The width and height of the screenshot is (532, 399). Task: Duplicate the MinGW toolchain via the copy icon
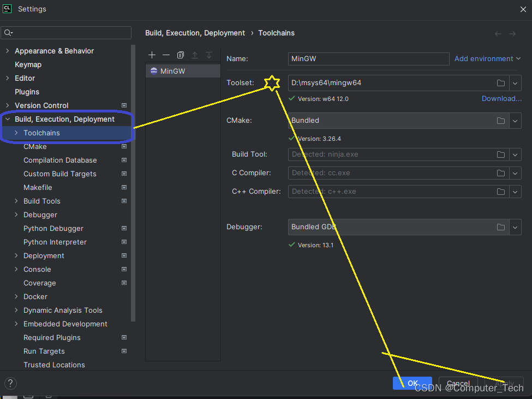[180, 55]
